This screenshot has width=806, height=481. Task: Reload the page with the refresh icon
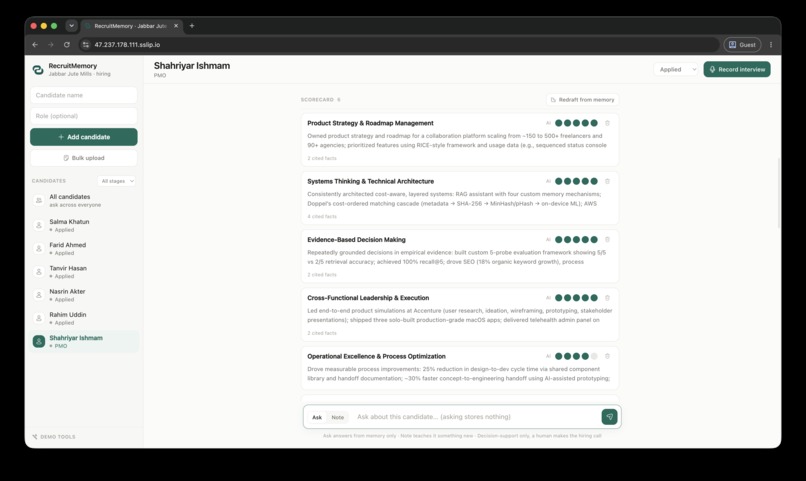click(67, 45)
